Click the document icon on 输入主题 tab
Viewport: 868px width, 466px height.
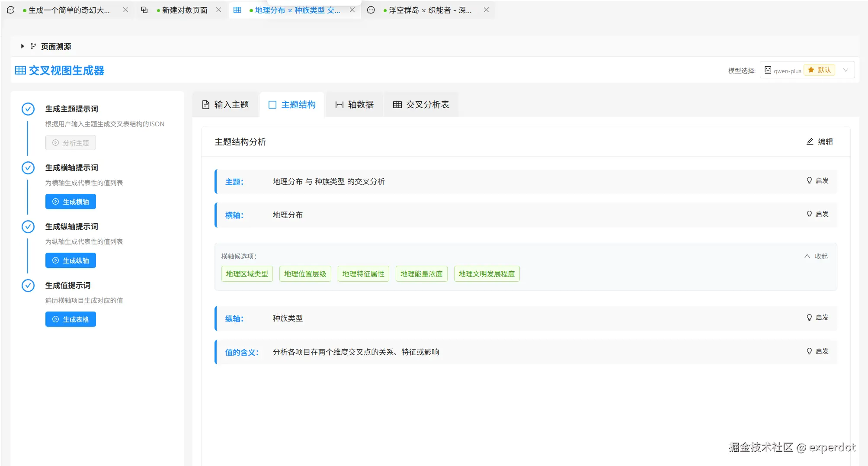coord(205,104)
